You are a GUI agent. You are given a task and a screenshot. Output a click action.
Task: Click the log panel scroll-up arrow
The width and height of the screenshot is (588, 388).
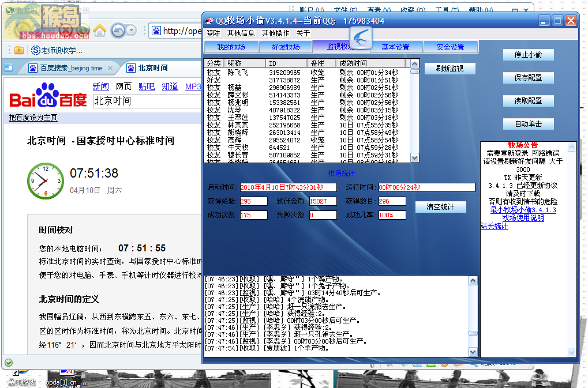click(x=473, y=280)
